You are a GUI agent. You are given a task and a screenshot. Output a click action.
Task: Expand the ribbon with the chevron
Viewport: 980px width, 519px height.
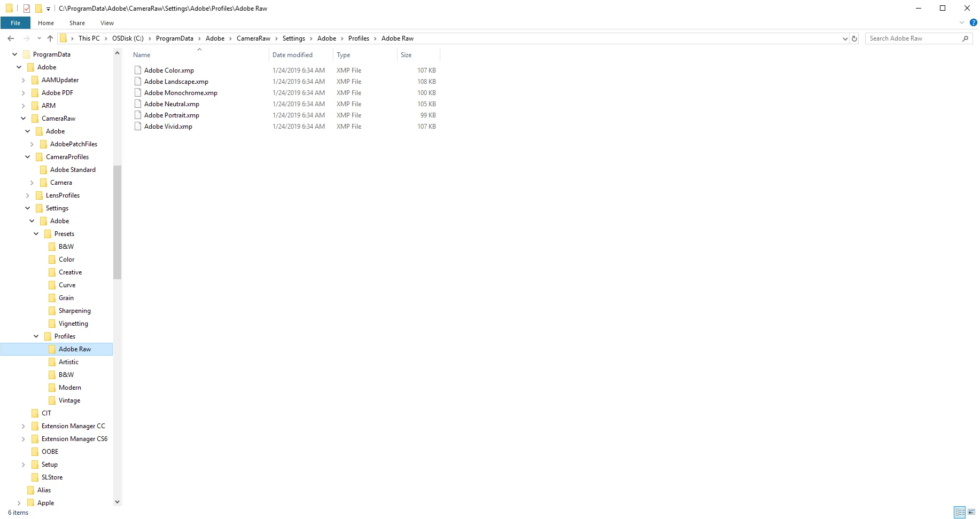point(962,22)
